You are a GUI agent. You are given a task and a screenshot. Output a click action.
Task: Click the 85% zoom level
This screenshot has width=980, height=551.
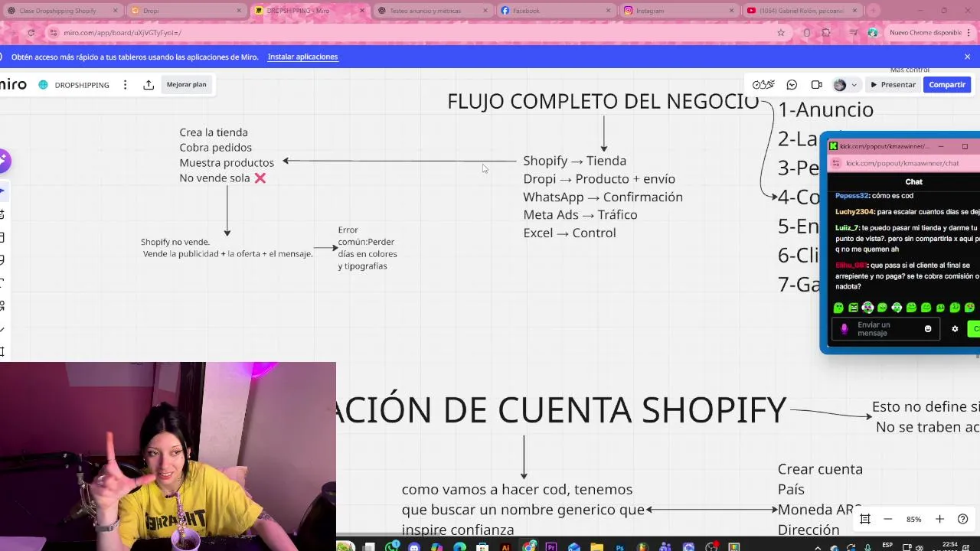coord(913,519)
